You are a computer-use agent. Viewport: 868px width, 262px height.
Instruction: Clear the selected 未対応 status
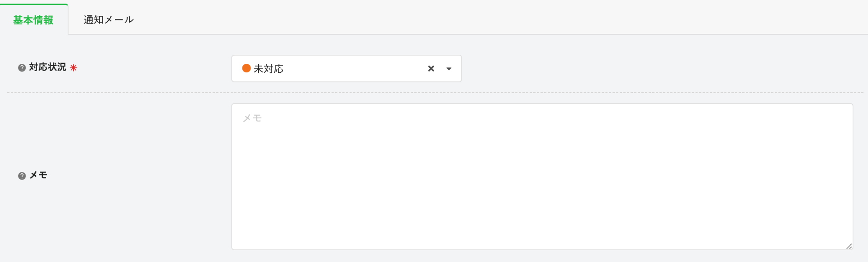pos(431,69)
